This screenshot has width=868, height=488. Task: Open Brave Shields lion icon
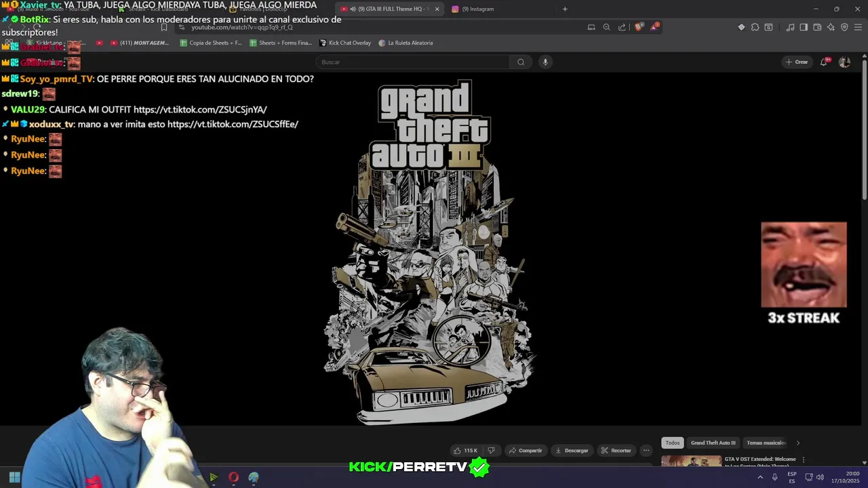click(x=638, y=27)
